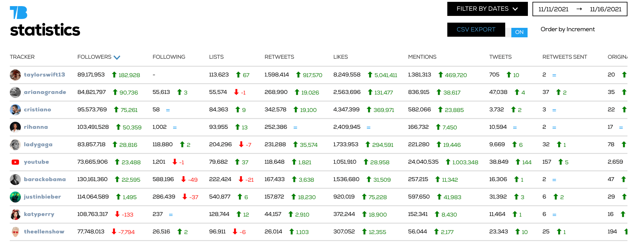Open barackobama profile avatar
This screenshot has width=644, height=249.
coord(15,179)
